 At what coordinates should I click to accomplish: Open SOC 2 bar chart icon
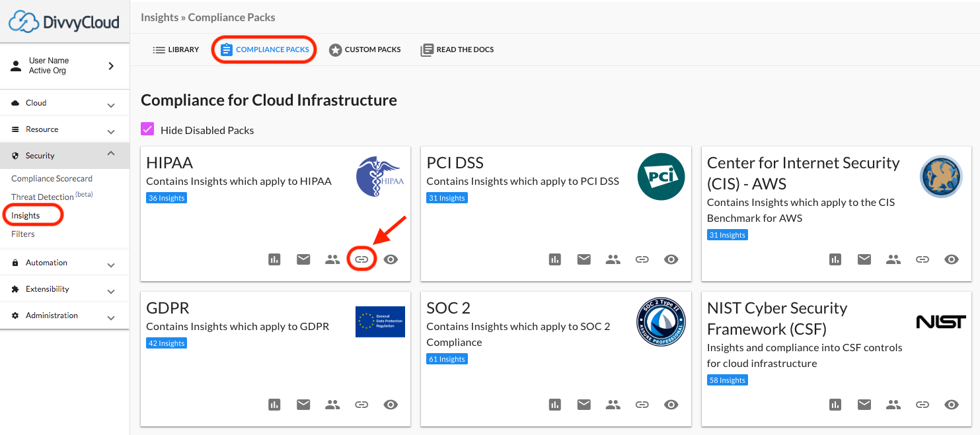coord(554,405)
